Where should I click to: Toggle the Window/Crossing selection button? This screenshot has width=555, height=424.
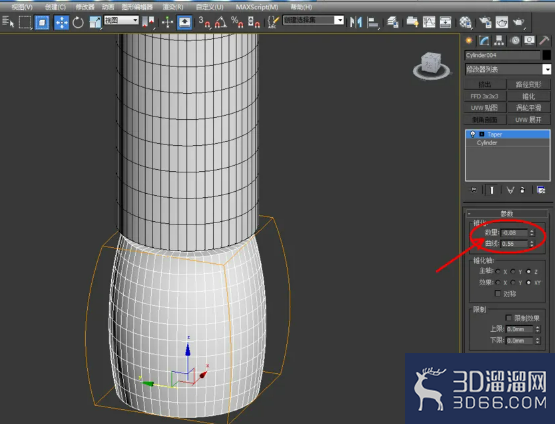tap(42, 22)
